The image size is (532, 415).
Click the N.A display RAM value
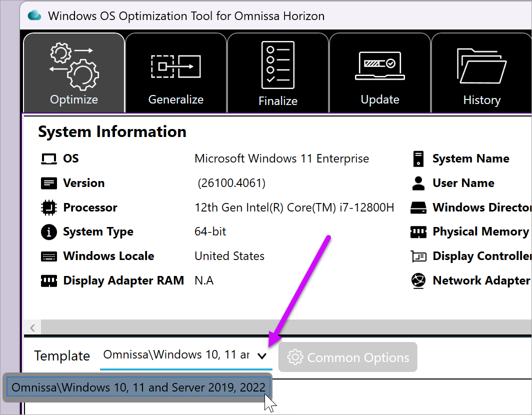tap(204, 280)
